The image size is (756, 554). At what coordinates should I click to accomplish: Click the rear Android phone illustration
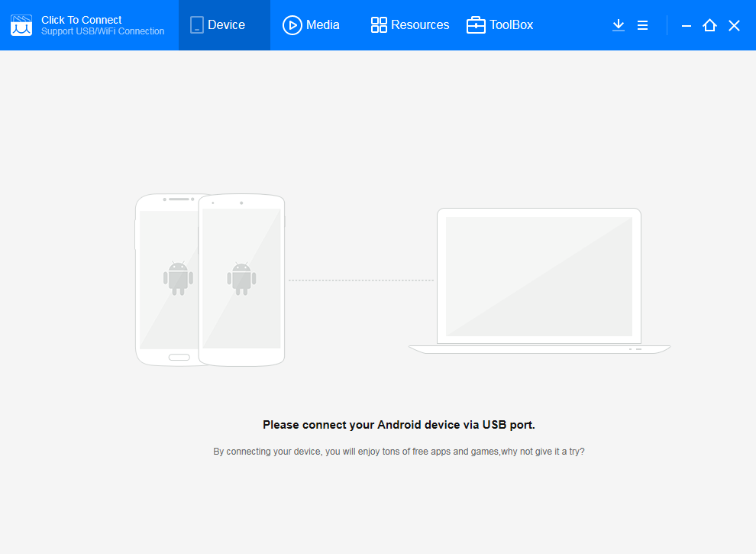[x=166, y=280]
